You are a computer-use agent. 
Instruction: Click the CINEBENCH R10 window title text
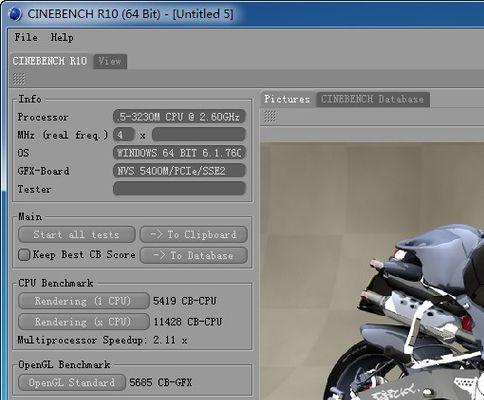(130, 14)
